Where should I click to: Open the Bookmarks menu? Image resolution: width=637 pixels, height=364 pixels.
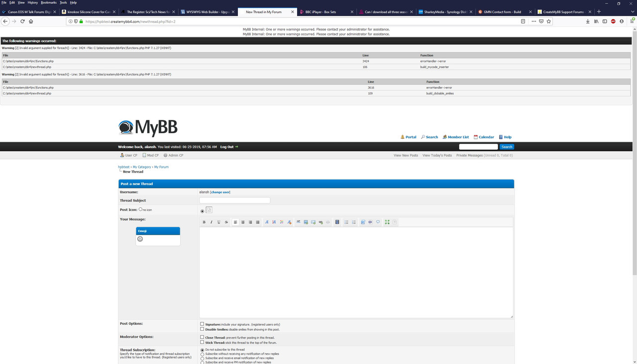(x=49, y=2)
